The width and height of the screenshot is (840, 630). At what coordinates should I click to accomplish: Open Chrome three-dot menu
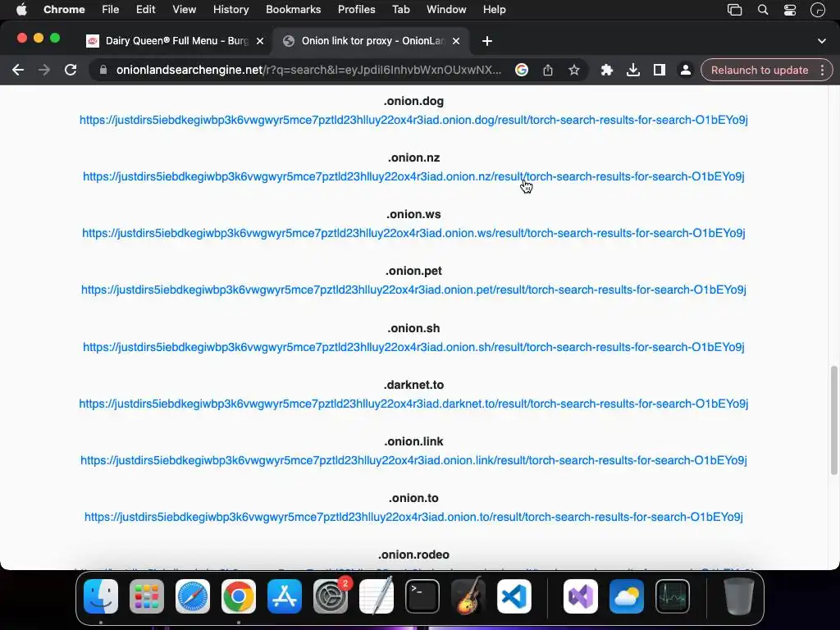(822, 71)
